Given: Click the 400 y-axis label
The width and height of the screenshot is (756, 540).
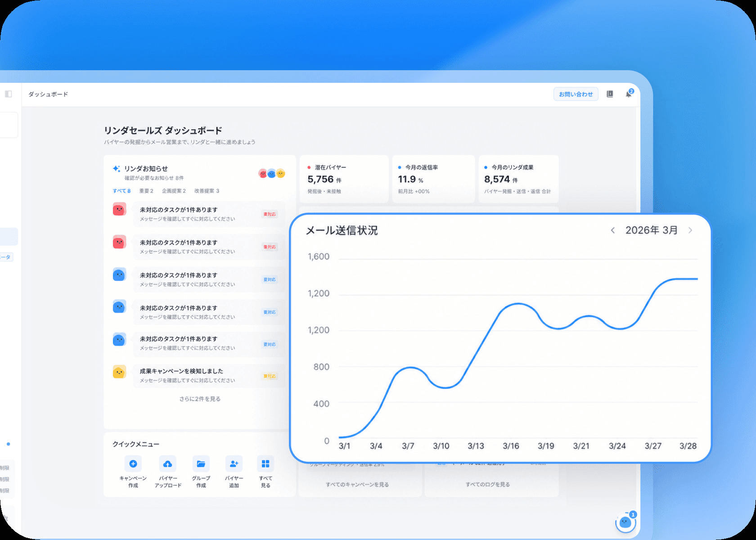Looking at the screenshot, I should 321,404.
